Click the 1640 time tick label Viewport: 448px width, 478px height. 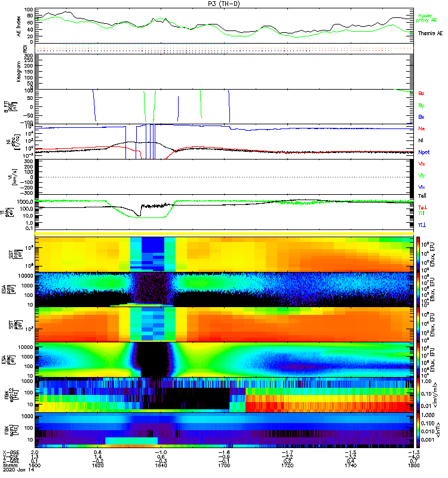[x=161, y=465]
